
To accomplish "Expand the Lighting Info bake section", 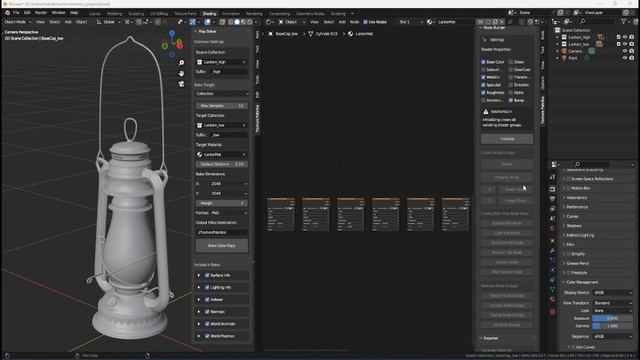I will pos(199,288).
